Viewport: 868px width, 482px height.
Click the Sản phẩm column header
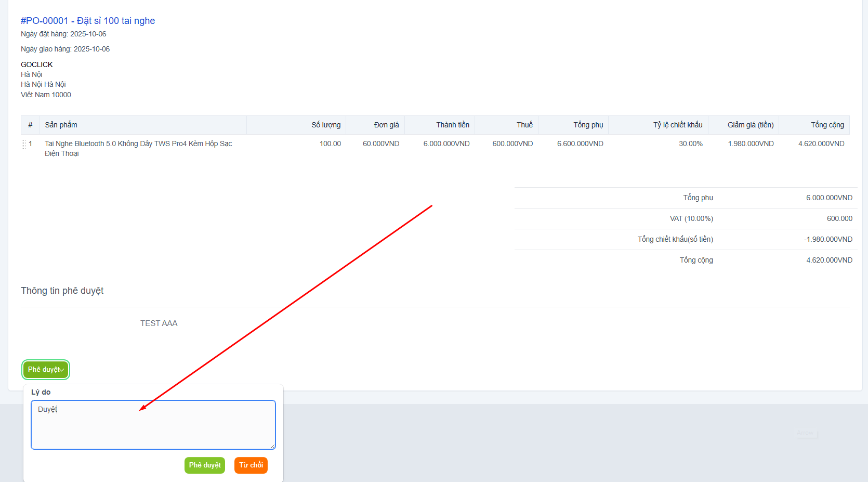(61, 125)
